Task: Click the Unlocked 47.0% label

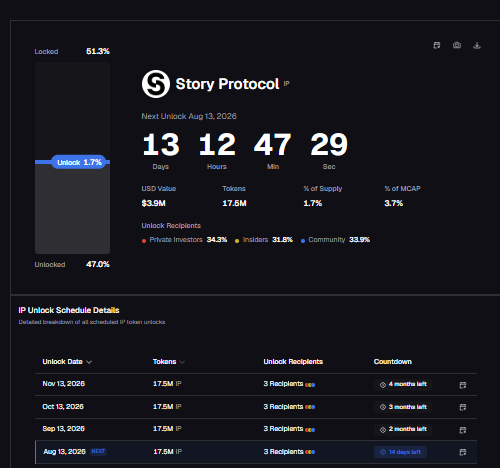Action: [72, 264]
